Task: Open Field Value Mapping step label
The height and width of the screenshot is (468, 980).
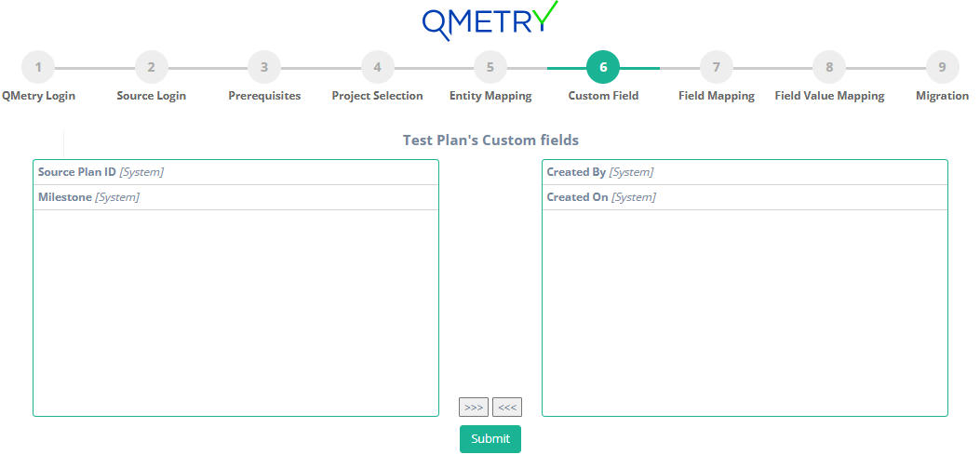Action: (x=829, y=96)
